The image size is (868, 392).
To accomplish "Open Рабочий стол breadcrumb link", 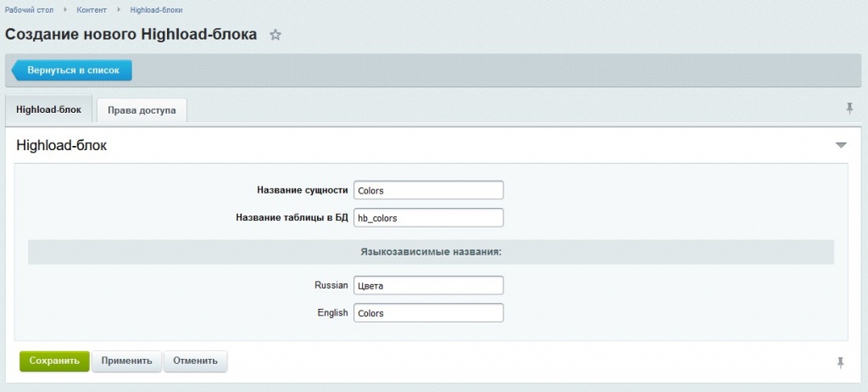I will tap(30, 10).
